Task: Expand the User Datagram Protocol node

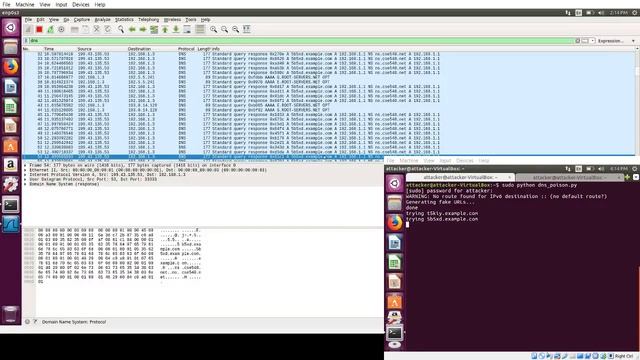Action: (x=25, y=179)
